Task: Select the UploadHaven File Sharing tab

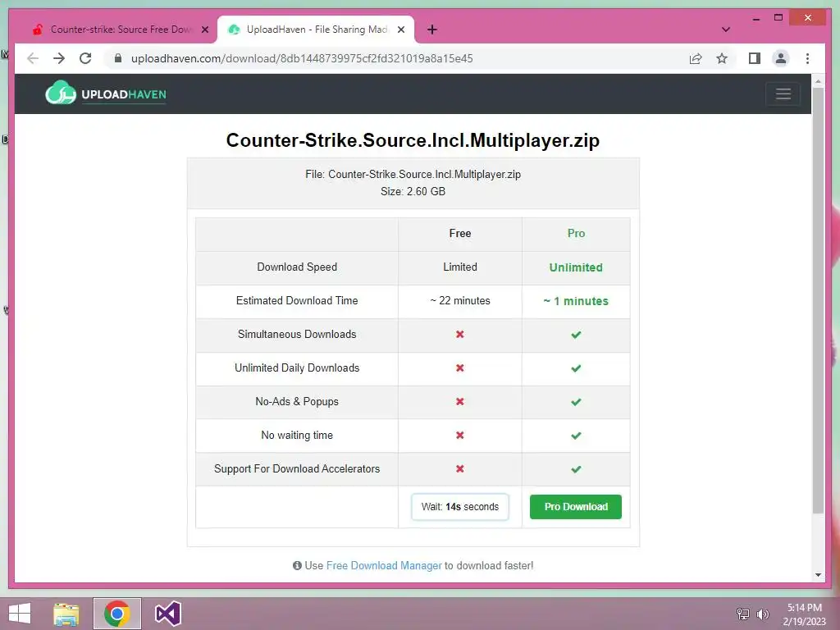Action: (316, 30)
